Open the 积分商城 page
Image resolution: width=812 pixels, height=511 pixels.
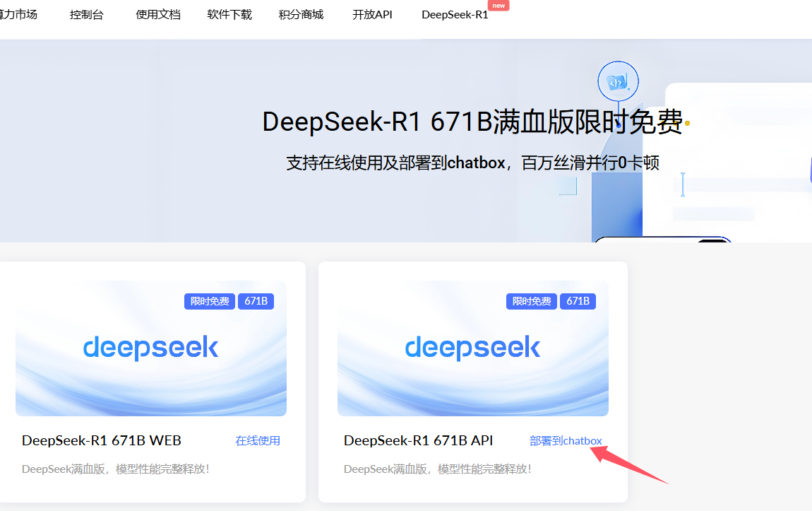point(301,13)
